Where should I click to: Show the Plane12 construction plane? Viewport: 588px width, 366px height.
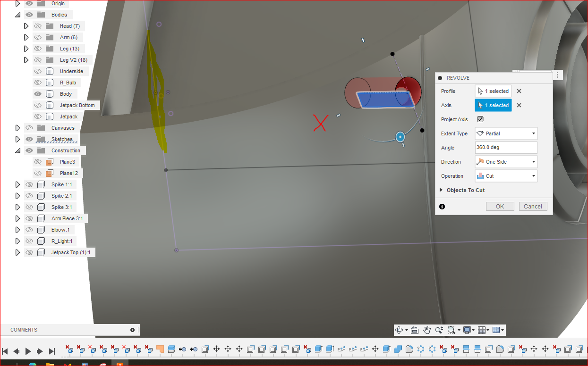[x=38, y=173]
